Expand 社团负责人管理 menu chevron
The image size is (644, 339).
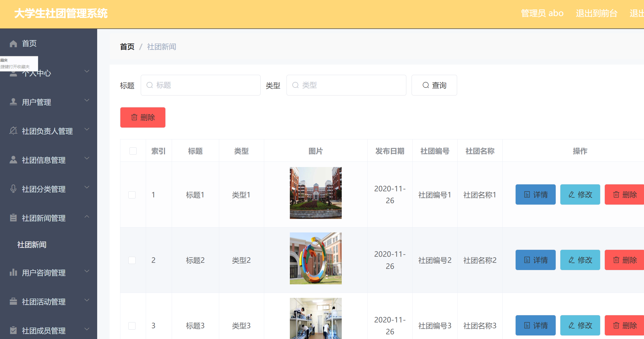tap(87, 129)
